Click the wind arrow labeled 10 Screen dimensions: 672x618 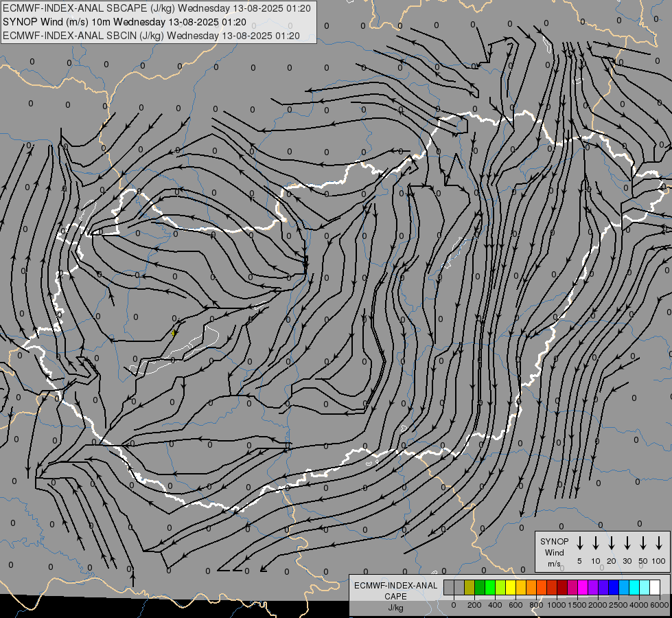(x=595, y=543)
